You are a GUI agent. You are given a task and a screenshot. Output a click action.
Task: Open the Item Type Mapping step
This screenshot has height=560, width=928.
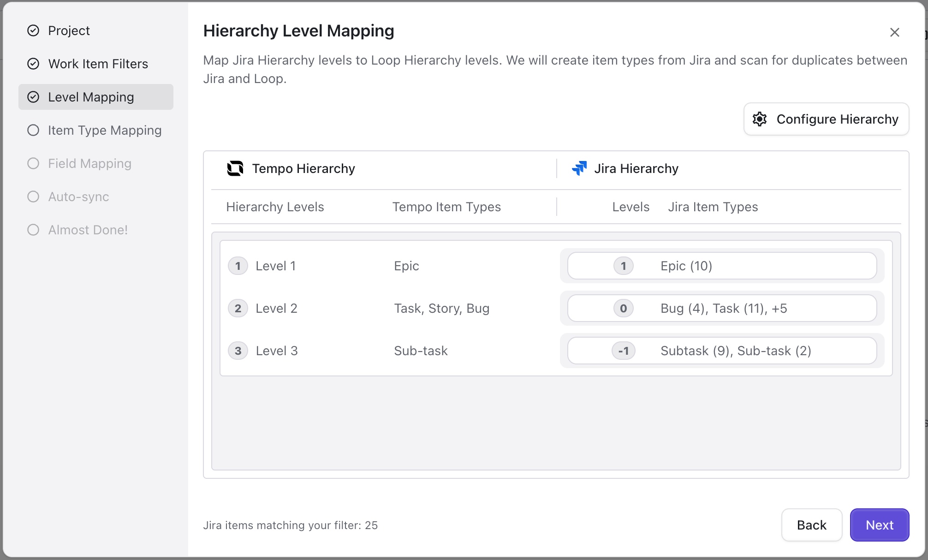point(96,130)
